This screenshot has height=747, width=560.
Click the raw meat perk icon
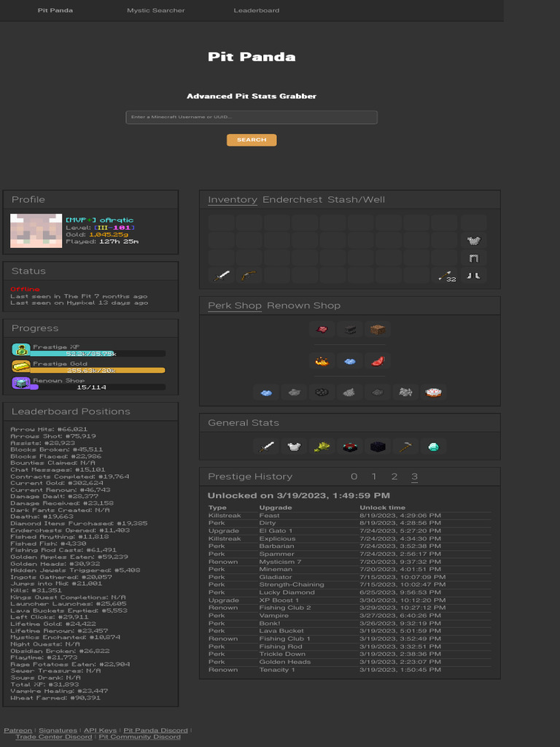tap(378, 361)
